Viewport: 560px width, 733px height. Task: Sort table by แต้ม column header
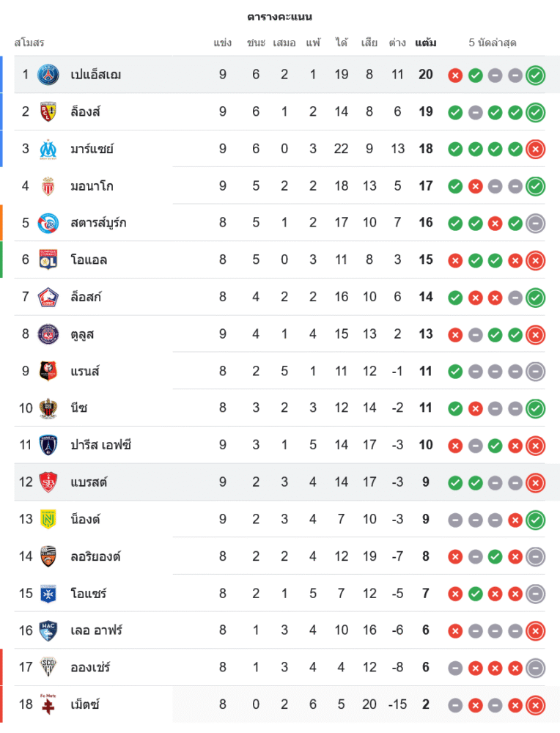[425, 43]
